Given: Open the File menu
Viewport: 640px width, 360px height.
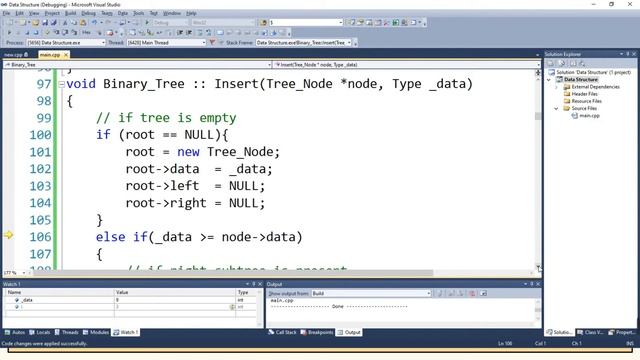Looking at the screenshot, I should pos(6,13).
